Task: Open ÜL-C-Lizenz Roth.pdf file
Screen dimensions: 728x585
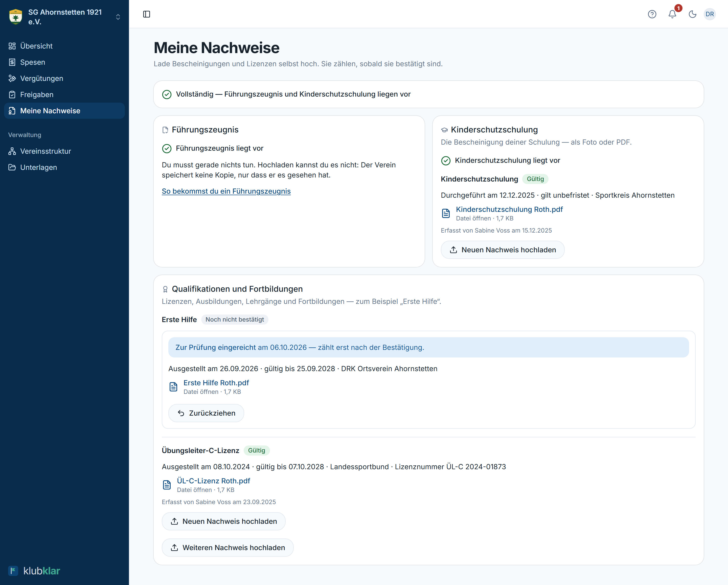Action: pyautogui.click(x=213, y=481)
